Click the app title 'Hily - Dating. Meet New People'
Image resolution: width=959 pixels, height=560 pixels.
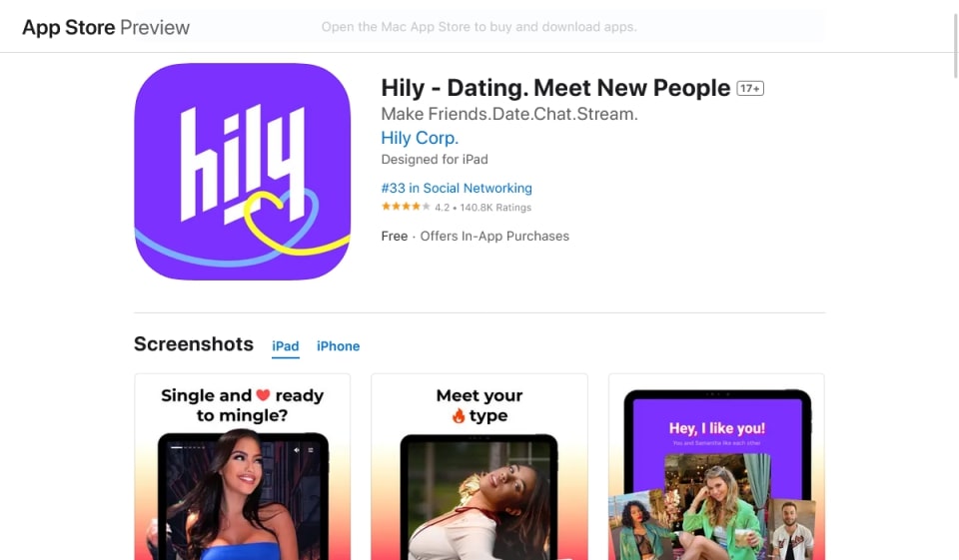click(555, 88)
